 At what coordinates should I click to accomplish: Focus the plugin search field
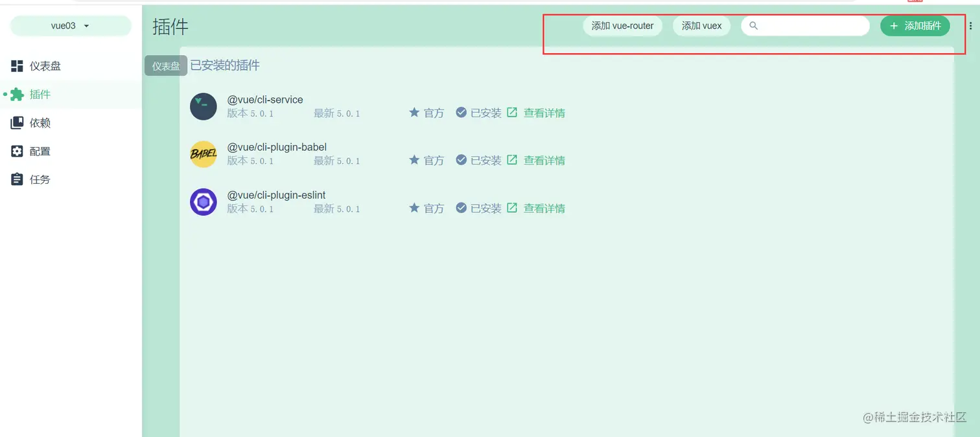coord(805,26)
